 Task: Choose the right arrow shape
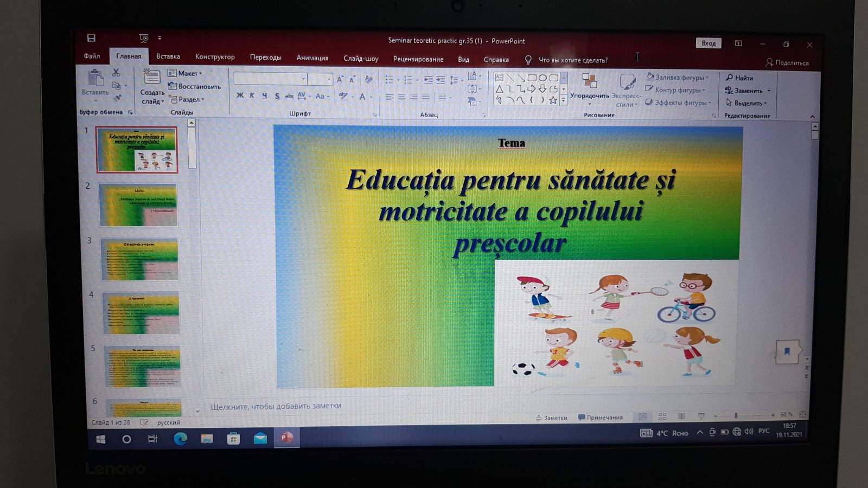(532, 89)
